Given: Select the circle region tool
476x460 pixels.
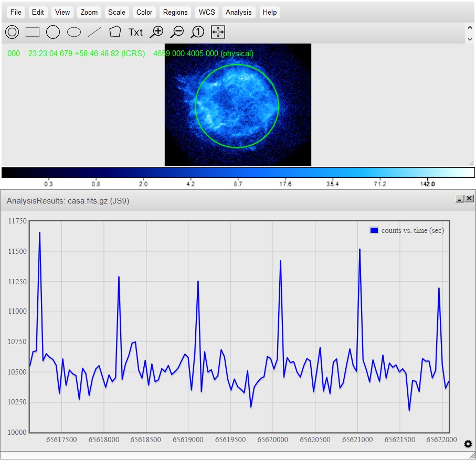Looking at the screenshot, I should (x=53, y=32).
